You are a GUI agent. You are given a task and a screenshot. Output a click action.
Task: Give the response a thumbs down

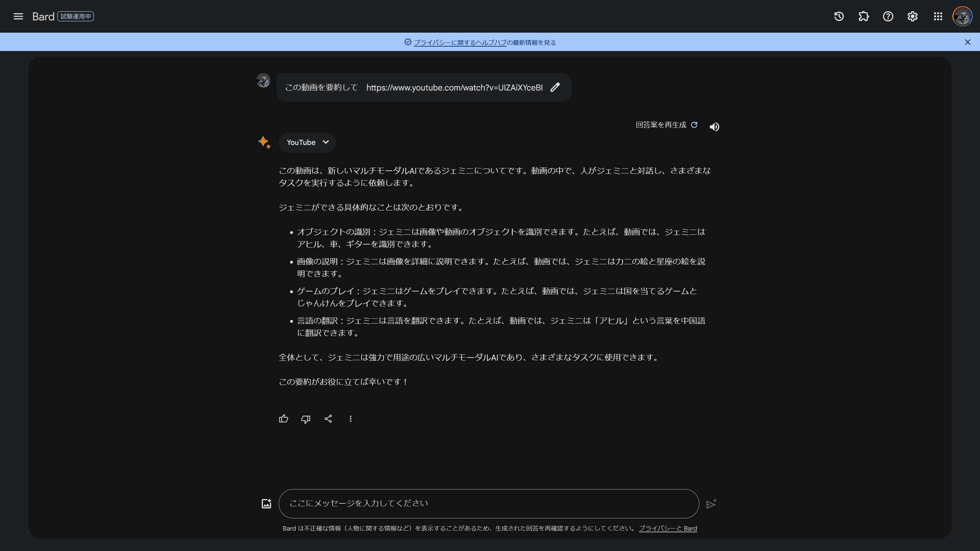(306, 419)
